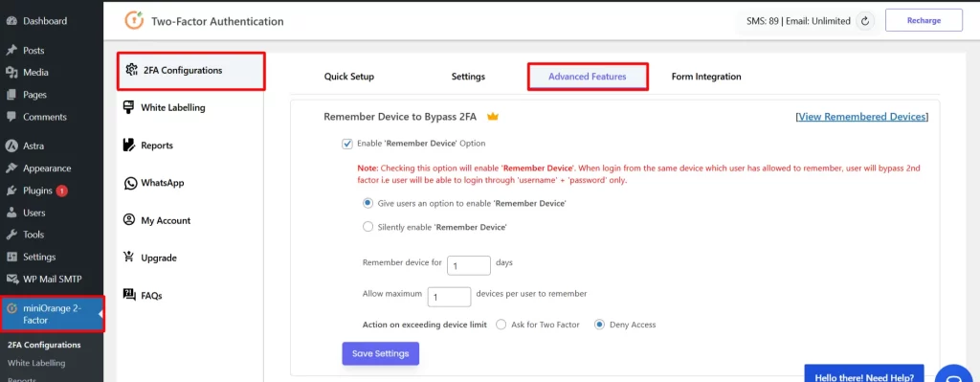Select Deny Access radio option
980x382 pixels.
[x=599, y=325]
